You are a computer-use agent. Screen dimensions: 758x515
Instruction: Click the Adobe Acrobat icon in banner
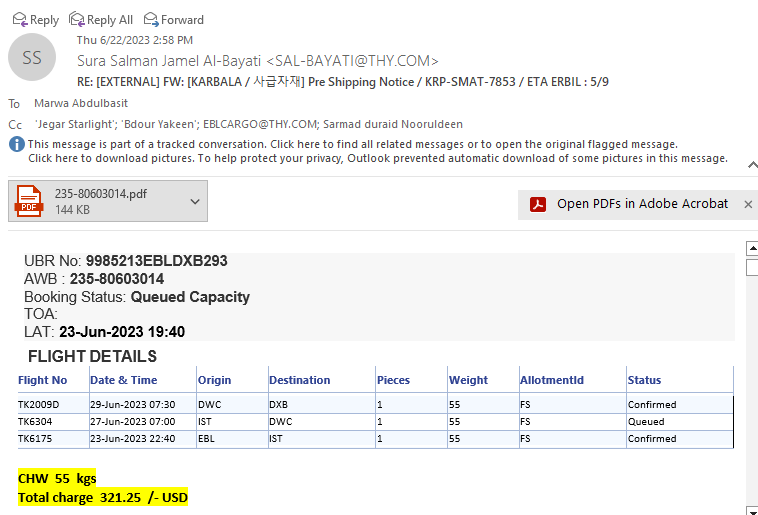point(538,204)
